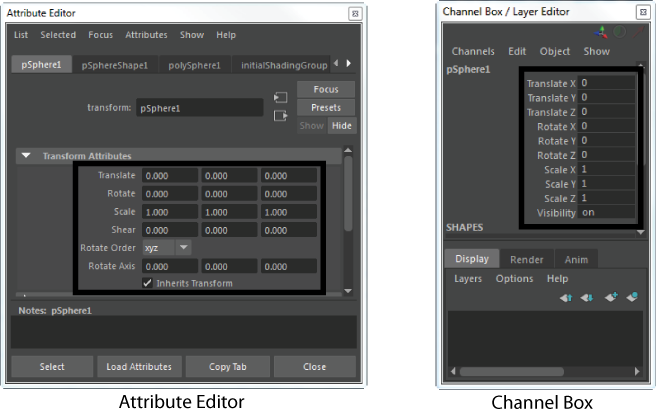Click the third Rotate Axis field
The width and height of the screenshot is (656, 414).
(x=289, y=266)
